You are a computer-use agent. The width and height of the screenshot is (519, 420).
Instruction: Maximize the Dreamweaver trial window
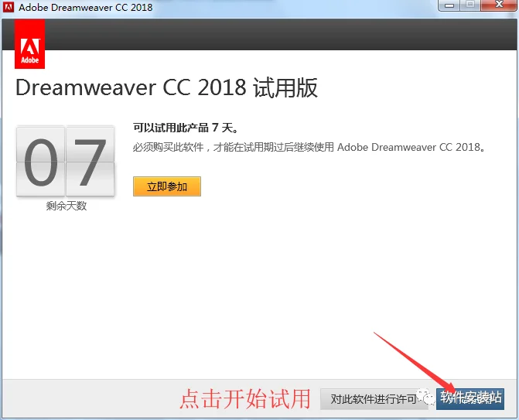470,5
